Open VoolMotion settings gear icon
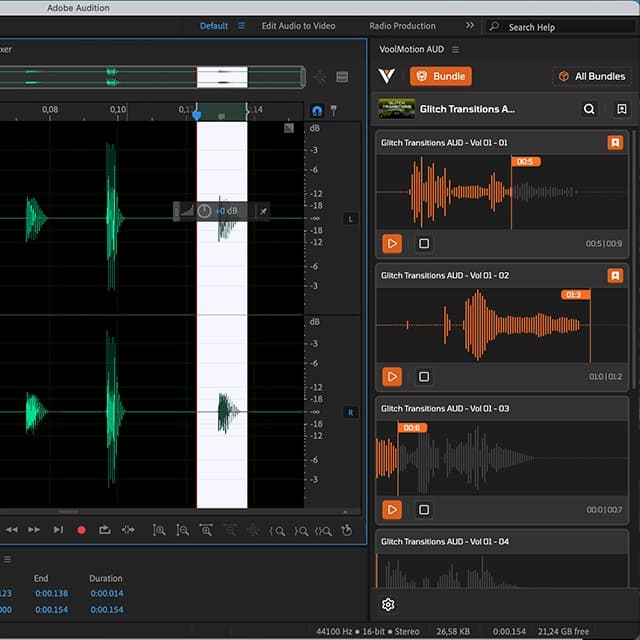 388,604
